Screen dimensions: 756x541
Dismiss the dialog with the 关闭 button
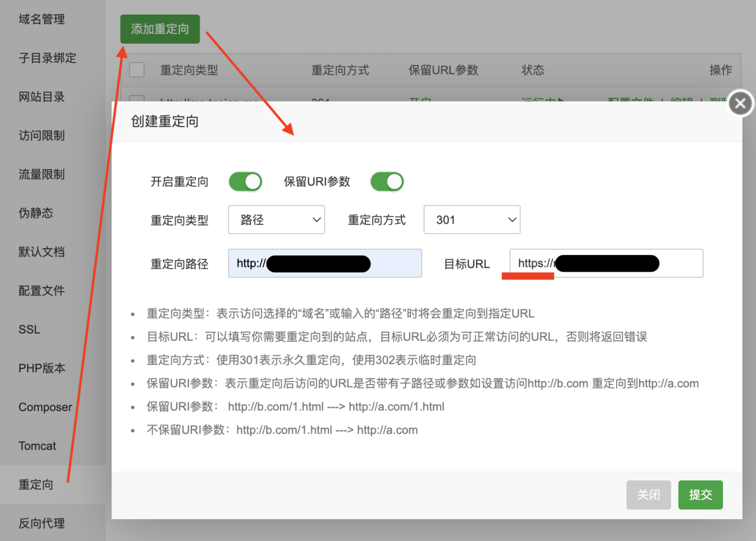(x=649, y=495)
